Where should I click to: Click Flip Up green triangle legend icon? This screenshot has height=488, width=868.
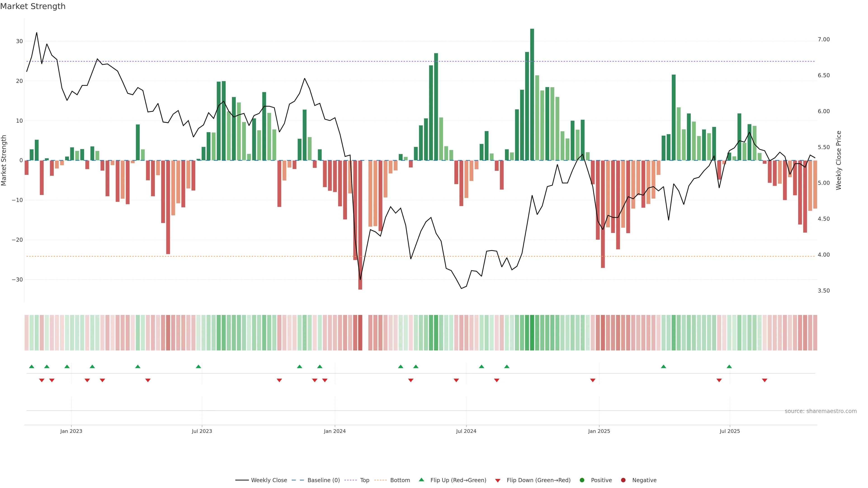tap(421, 480)
